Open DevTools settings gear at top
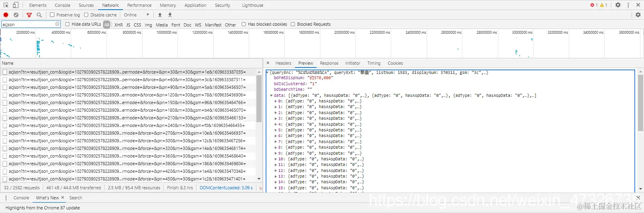Viewport: 644px width, 213px height. pos(618,5)
